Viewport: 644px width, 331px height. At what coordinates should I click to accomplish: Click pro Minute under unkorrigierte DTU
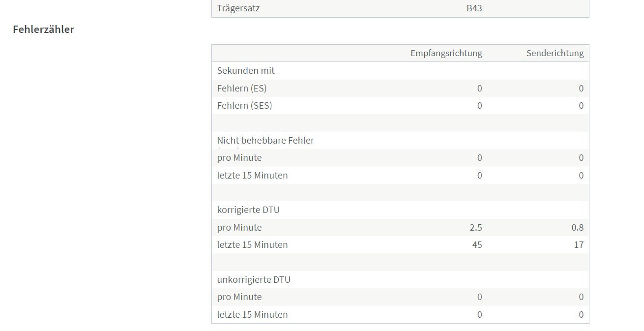point(239,297)
